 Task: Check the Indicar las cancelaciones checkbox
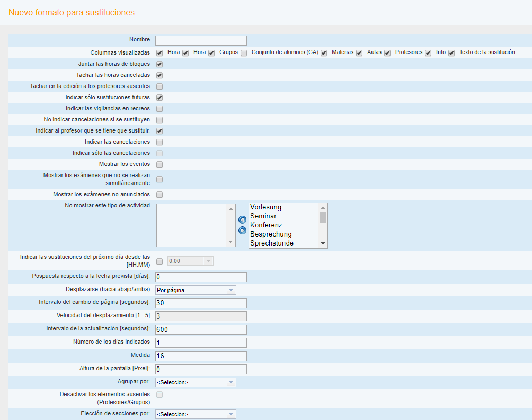click(159, 142)
